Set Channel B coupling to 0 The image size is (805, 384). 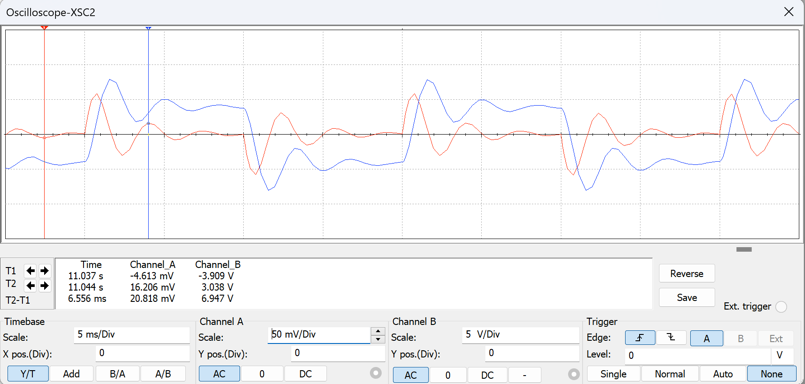[448, 375]
